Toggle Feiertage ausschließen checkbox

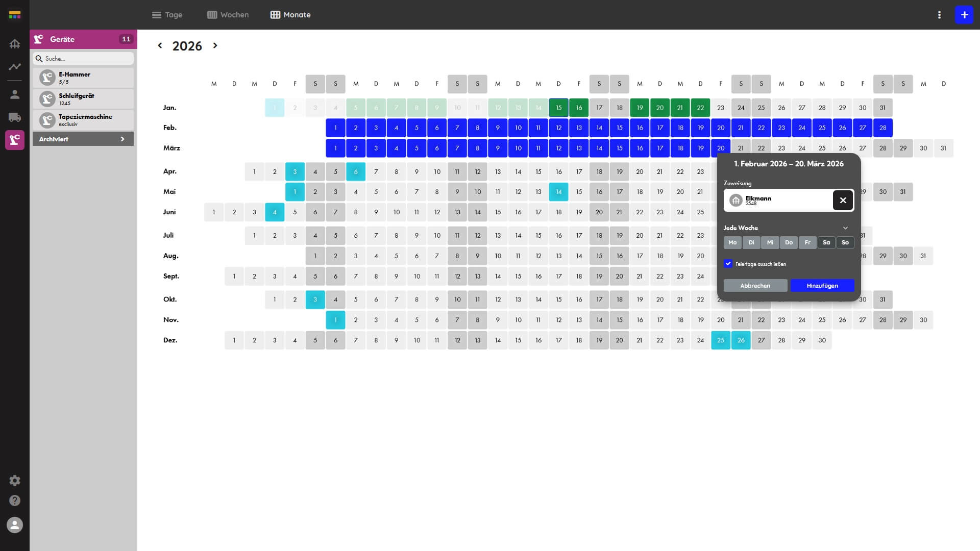tap(728, 264)
